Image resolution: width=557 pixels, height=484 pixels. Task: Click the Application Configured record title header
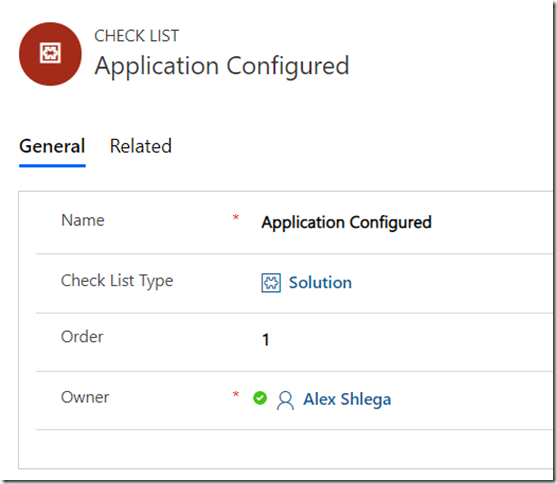[222, 66]
